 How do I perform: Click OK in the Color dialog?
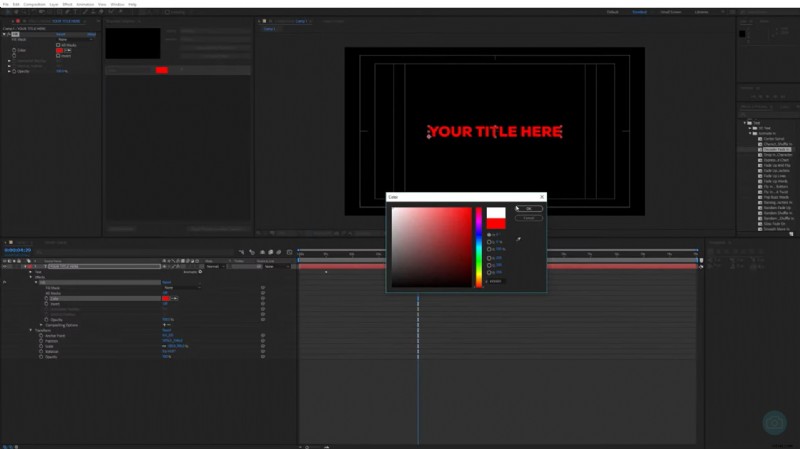(x=529, y=209)
